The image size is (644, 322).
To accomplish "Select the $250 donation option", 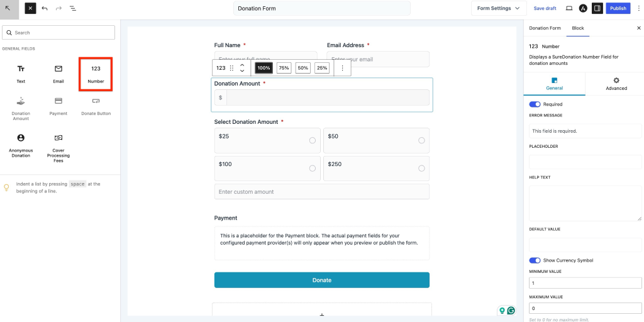I will tap(376, 169).
